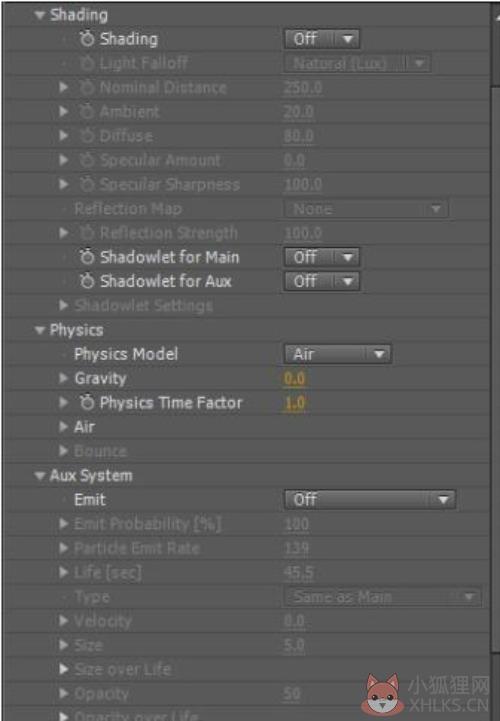Toggle the Shading stopwatch icon
The width and height of the screenshot is (500, 721).
tap(87, 39)
